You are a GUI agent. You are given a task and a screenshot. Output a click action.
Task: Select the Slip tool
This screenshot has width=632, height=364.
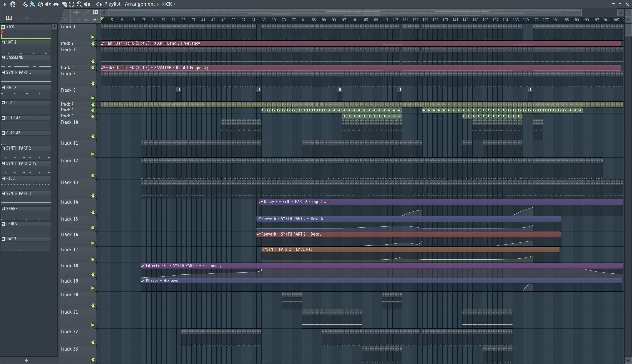(56, 4)
